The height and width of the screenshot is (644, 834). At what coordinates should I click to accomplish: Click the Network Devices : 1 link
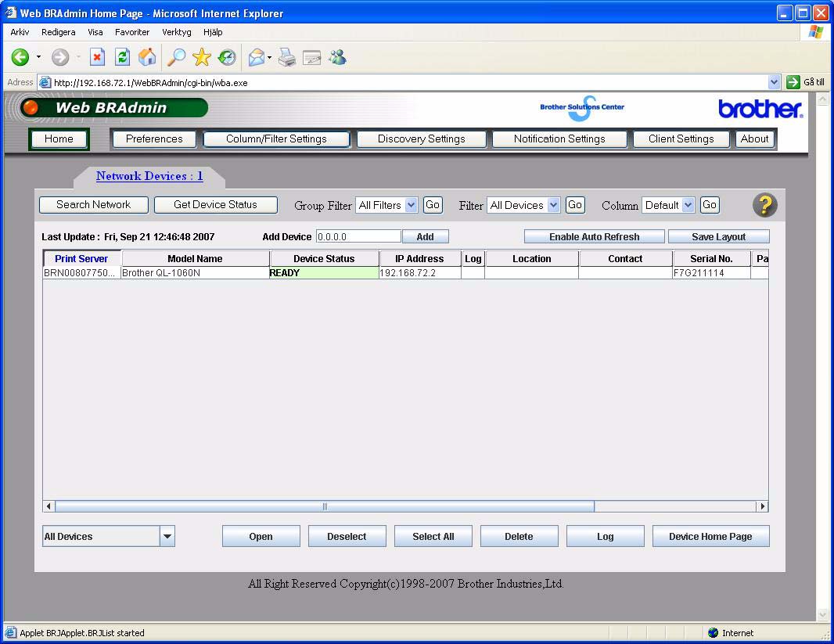pyautogui.click(x=149, y=176)
